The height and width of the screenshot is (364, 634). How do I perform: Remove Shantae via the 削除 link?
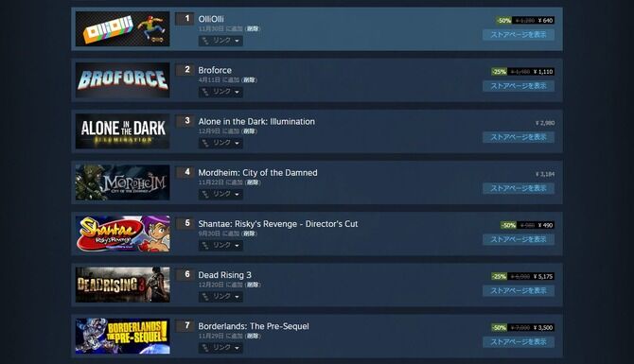(249, 234)
